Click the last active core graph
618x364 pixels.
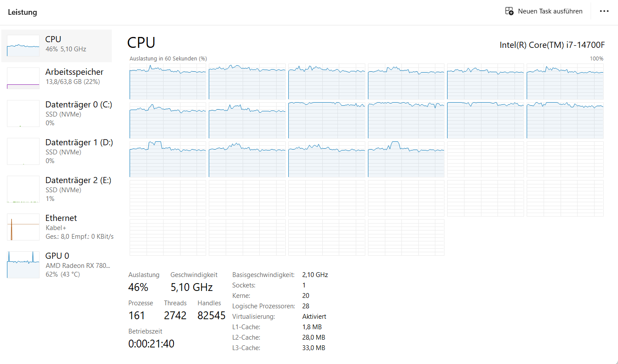point(406,159)
